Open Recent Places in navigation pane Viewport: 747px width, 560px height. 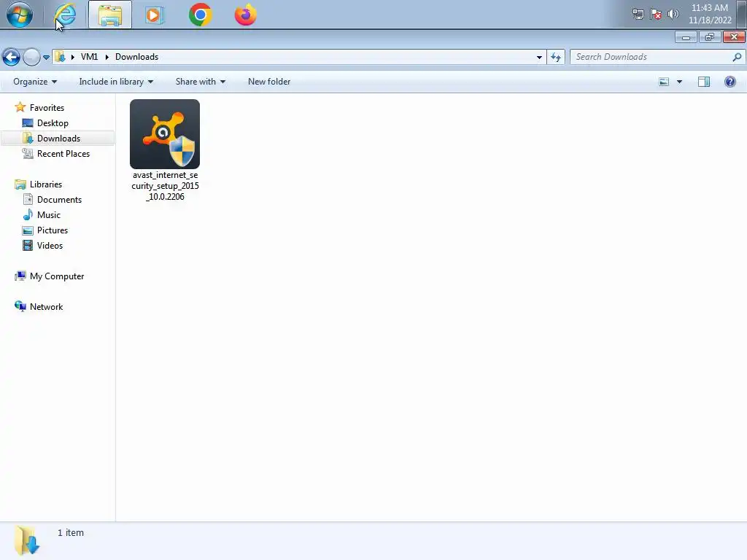point(63,153)
